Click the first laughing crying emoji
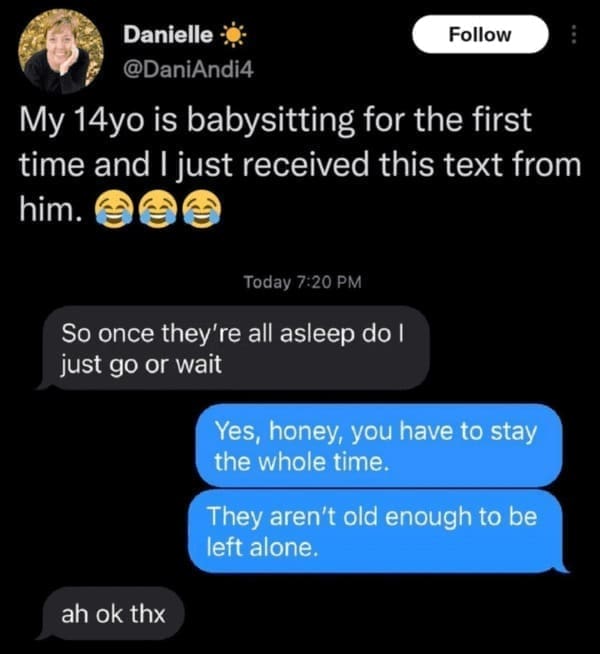 (113, 208)
